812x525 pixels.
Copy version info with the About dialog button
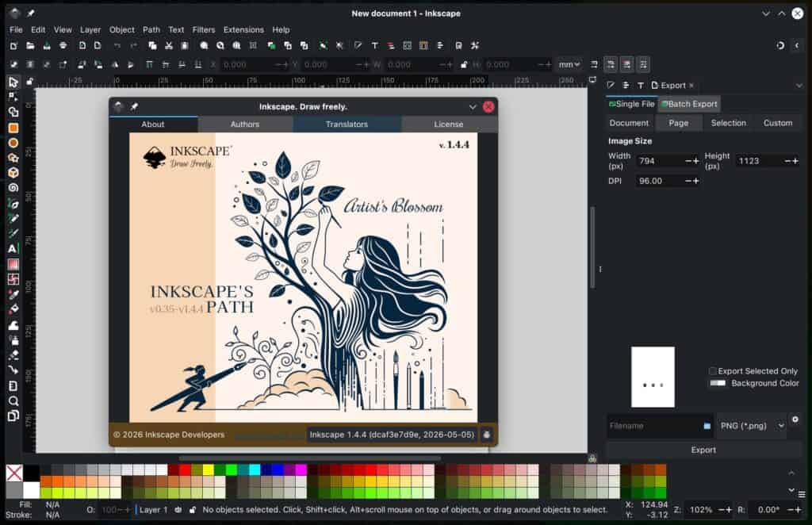pyautogui.click(x=487, y=435)
